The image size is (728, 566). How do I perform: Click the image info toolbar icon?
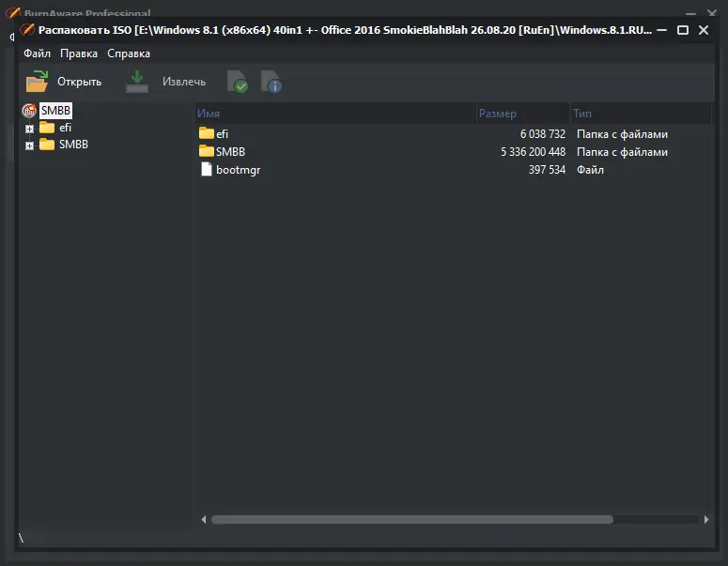click(x=271, y=81)
